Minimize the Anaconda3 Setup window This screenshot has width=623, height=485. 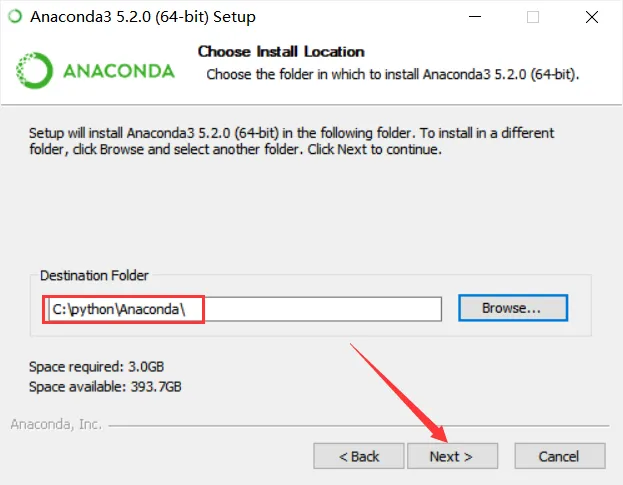pyautogui.click(x=475, y=17)
